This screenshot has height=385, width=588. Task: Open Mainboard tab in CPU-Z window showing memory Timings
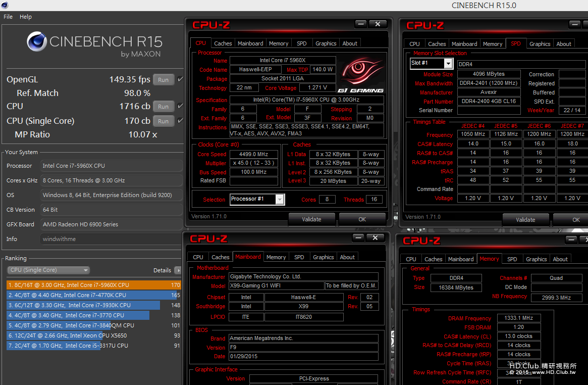click(x=461, y=259)
